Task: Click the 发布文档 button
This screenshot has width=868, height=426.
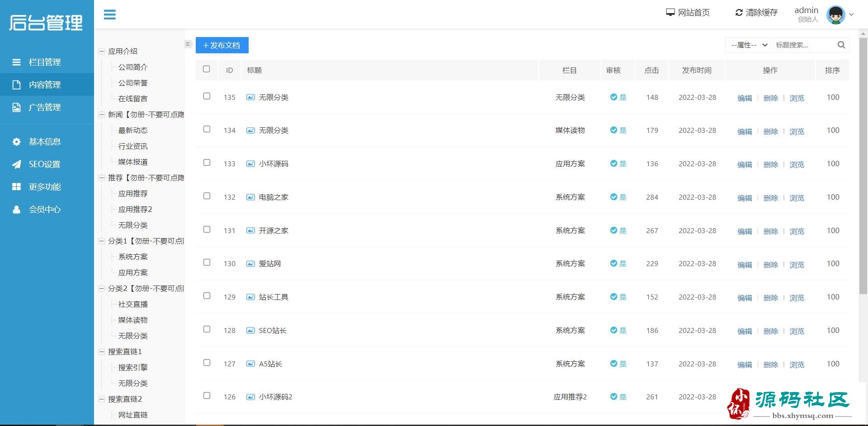Action: [x=222, y=45]
